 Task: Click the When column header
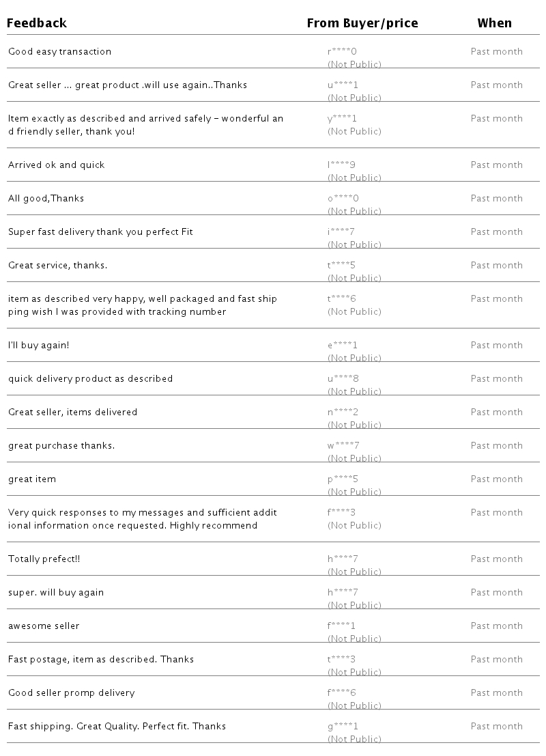click(494, 23)
